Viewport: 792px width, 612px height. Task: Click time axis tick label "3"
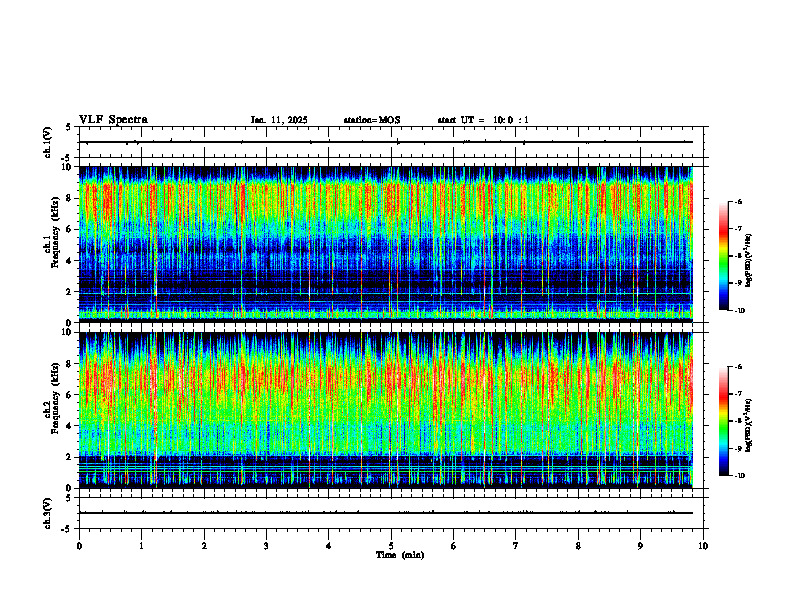pos(266,546)
